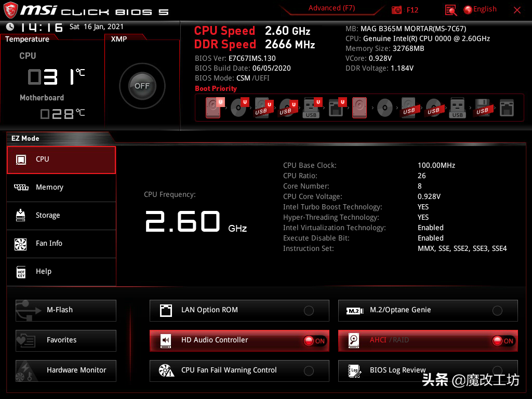Click the CPU Ratio value 26

[x=421, y=176]
